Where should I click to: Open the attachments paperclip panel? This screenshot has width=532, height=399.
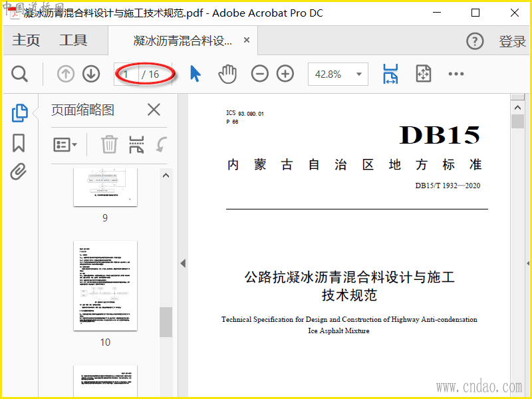point(19,172)
